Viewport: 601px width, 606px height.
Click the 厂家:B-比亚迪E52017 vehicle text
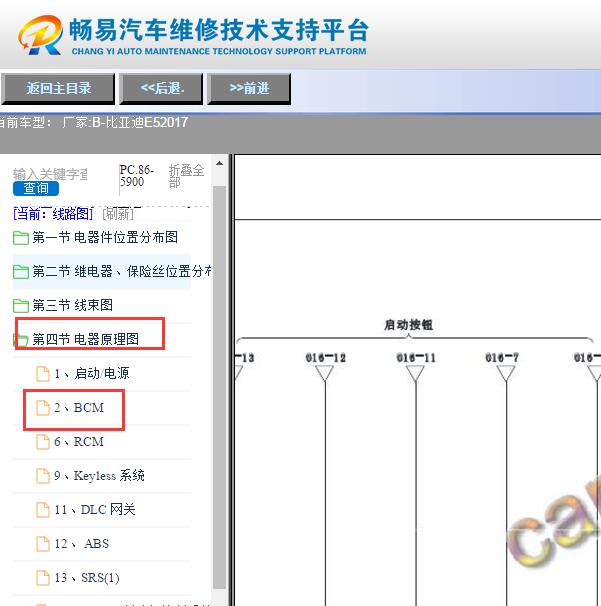click(x=125, y=122)
